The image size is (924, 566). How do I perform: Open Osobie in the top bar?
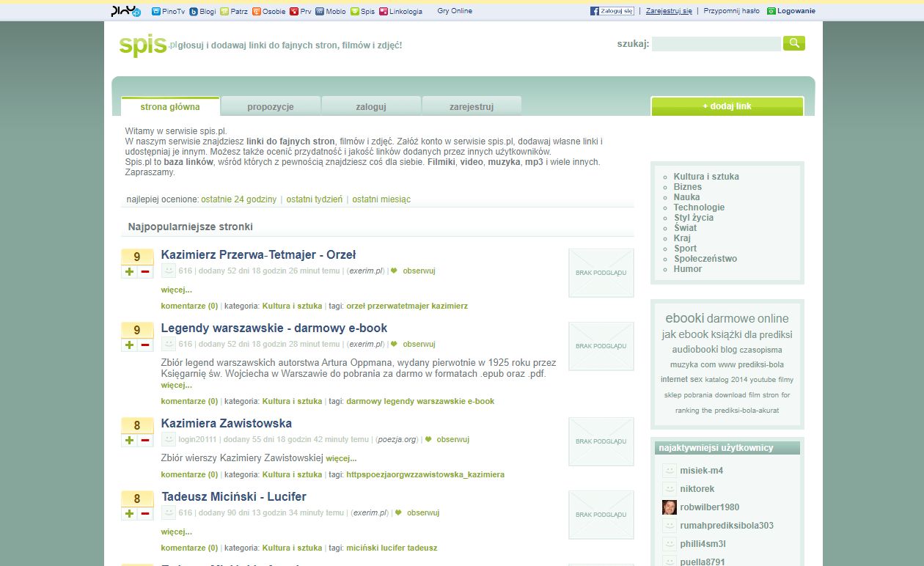point(268,12)
